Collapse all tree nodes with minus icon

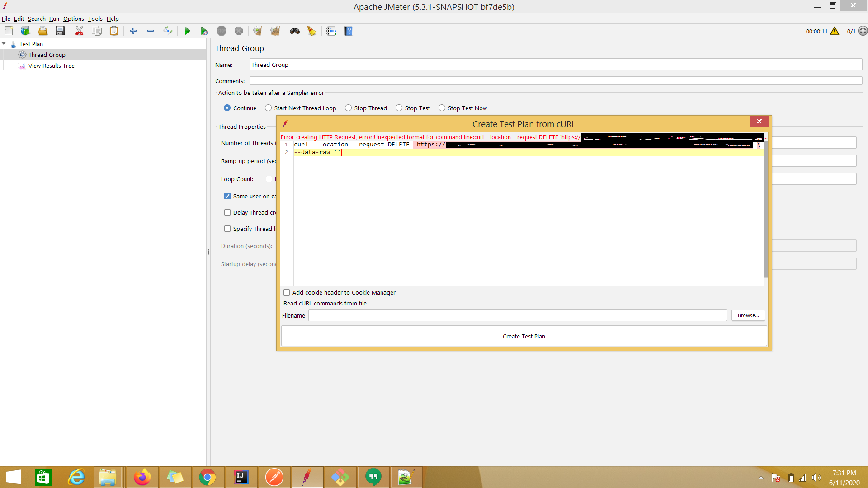click(x=151, y=31)
